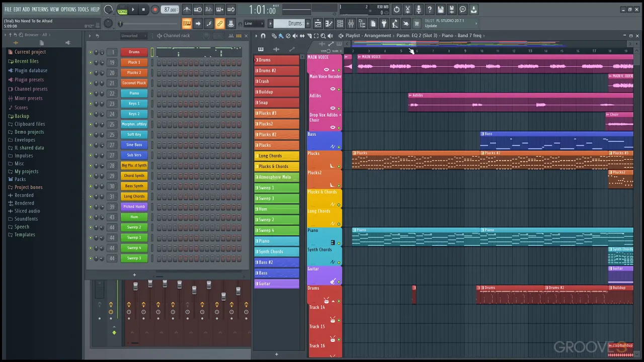Open the chat speech bubble icon

tap(463, 10)
